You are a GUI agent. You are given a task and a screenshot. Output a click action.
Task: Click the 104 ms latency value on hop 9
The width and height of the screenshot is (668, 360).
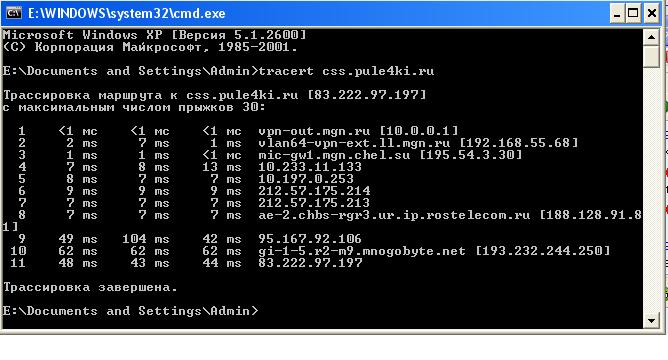(146, 239)
